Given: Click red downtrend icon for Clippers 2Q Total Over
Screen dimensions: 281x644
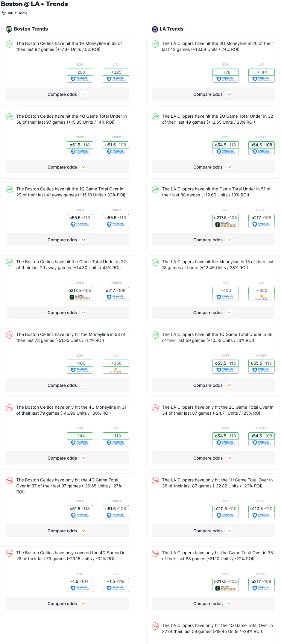Looking at the screenshot, I should point(155,408).
